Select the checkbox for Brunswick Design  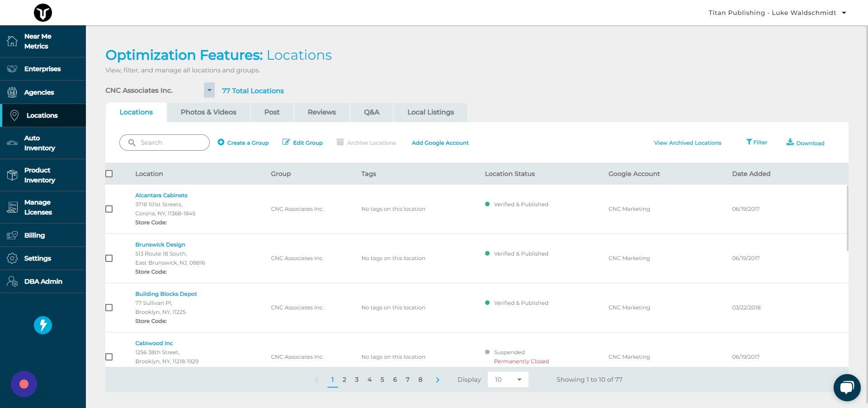(109, 258)
